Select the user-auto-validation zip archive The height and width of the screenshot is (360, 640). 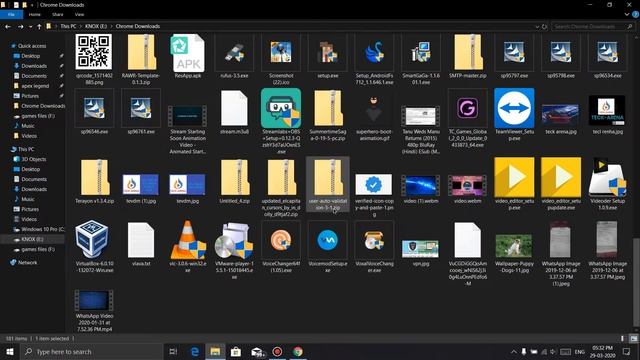[328, 178]
